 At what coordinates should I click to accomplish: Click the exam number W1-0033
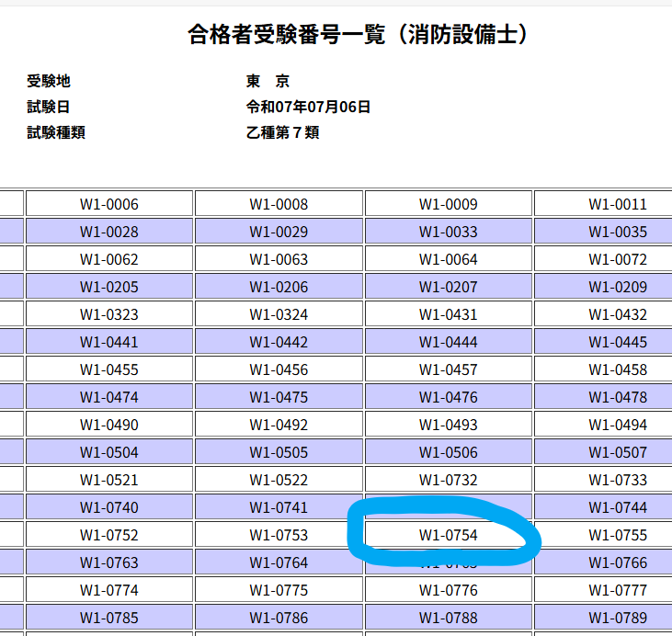(x=449, y=232)
